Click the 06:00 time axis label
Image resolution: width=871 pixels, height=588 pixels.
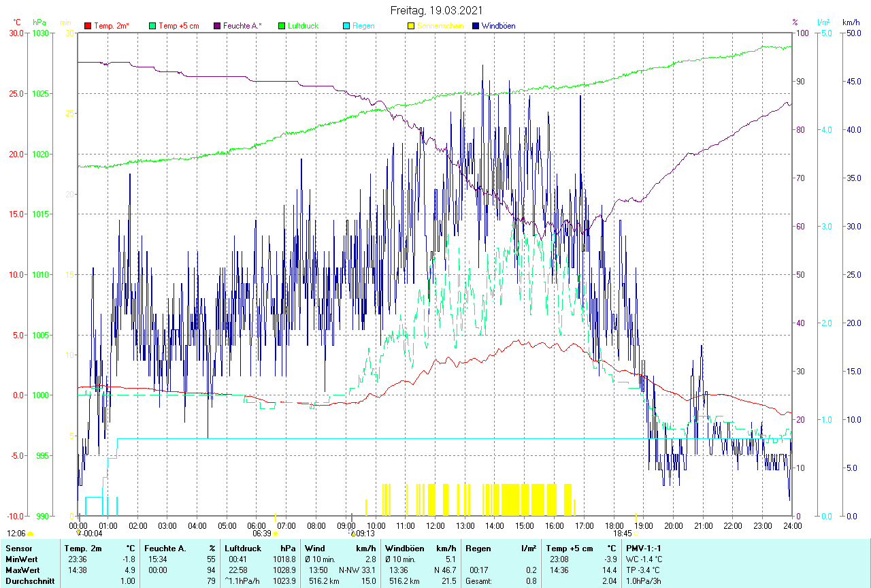pos(257,525)
